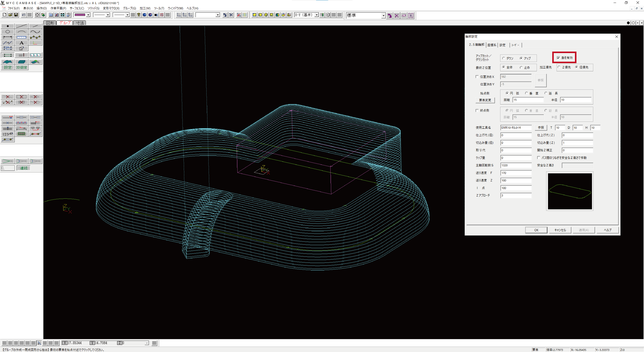Click the help question mark icon
The width and height of the screenshot is (644, 352).
tap(139, 15)
